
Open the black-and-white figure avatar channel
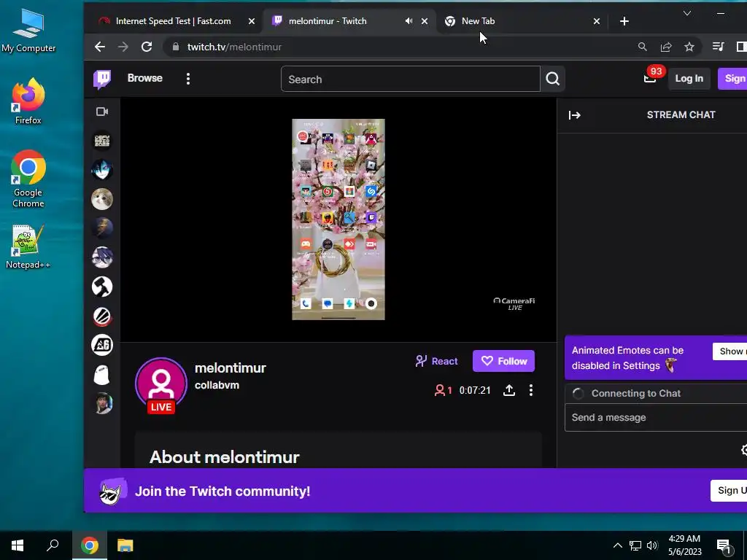(x=102, y=287)
